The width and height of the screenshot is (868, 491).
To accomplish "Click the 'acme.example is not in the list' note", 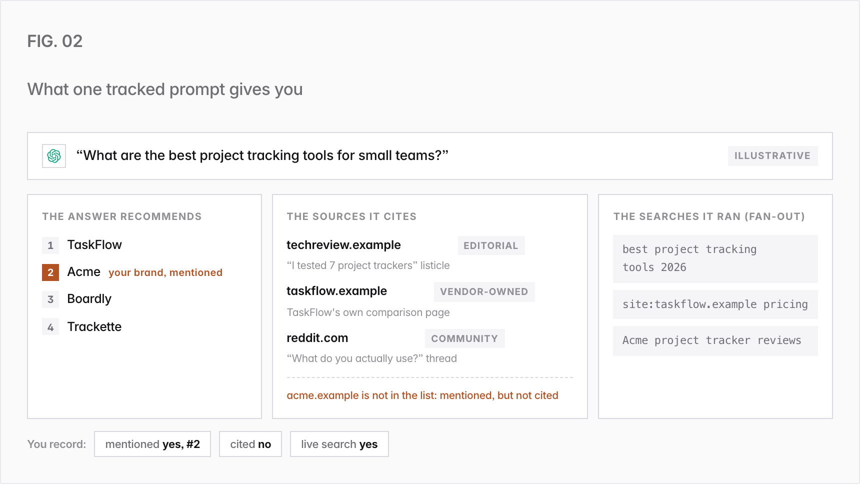I will (422, 395).
